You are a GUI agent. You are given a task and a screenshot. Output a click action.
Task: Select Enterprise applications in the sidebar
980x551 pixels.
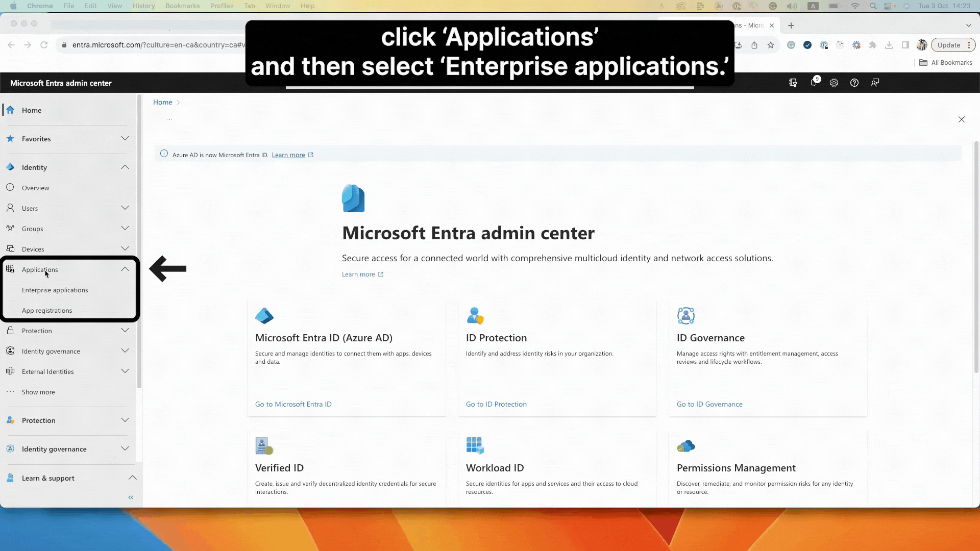(x=55, y=290)
